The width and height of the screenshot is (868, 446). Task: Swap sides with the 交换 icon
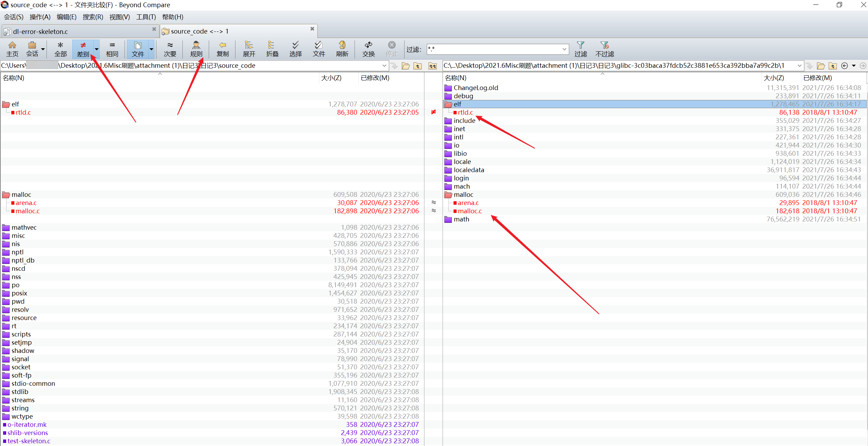pos(369,49)
